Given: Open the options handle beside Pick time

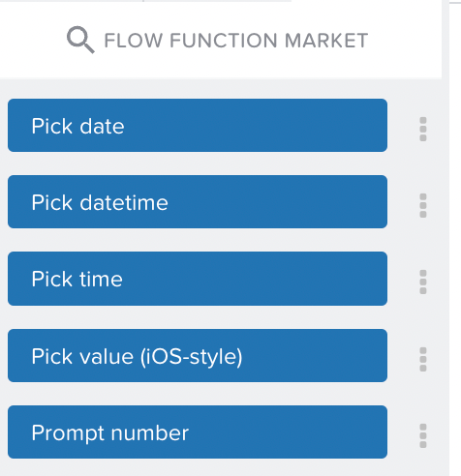Looking at the screenshot, I should click(423, 282).
